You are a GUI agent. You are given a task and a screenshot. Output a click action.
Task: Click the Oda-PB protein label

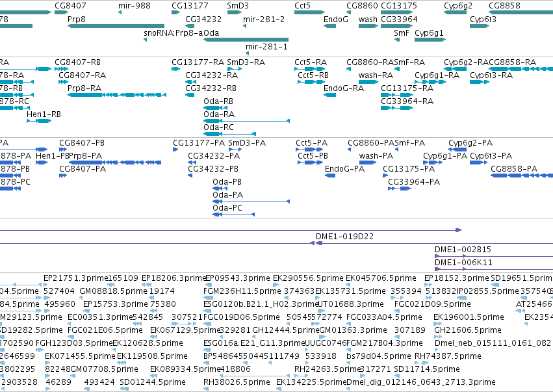(227, 182)
